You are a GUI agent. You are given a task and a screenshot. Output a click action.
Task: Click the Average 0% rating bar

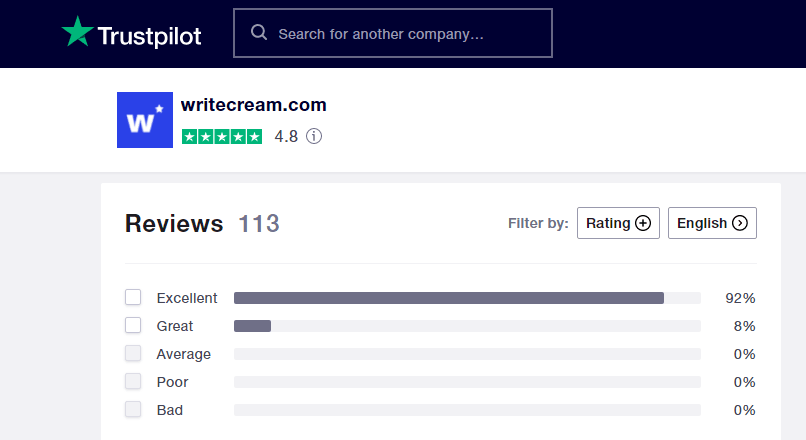[467, 354]
